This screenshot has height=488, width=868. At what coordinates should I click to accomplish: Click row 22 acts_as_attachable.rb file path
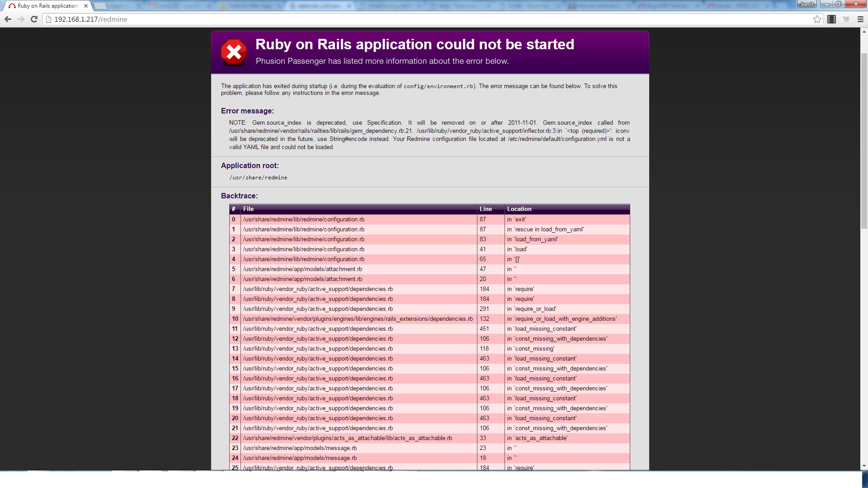347,438
